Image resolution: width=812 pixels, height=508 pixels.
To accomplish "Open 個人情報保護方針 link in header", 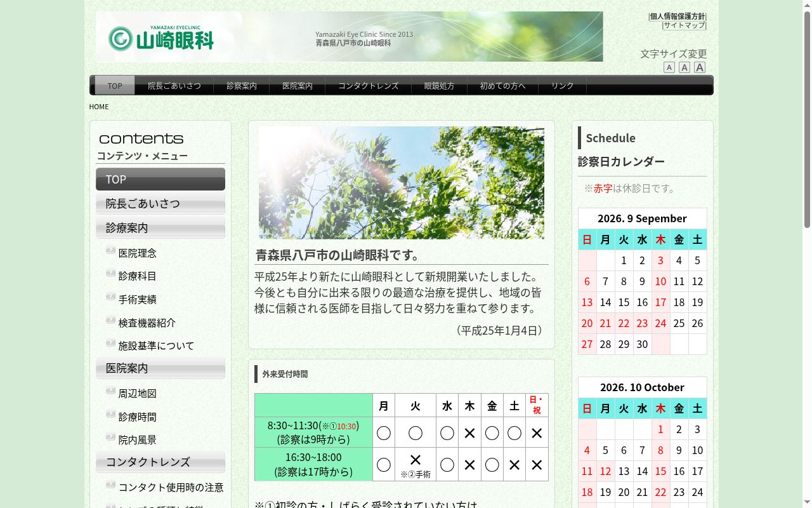I will click(x=678, y=17).
